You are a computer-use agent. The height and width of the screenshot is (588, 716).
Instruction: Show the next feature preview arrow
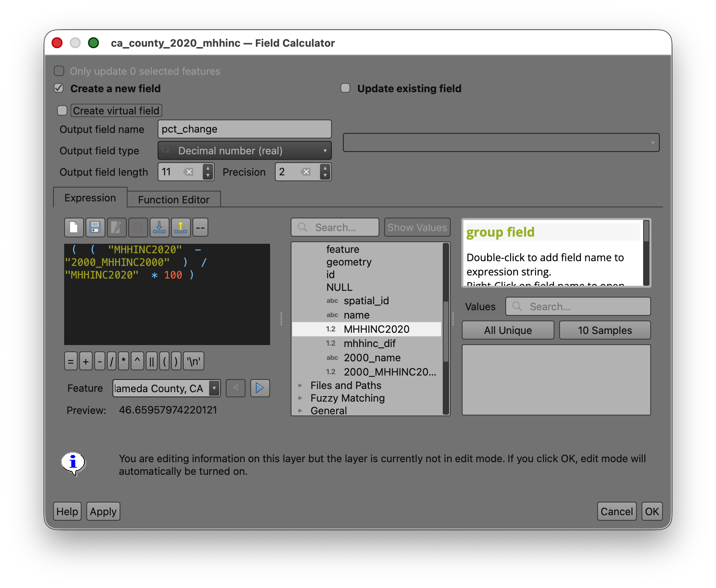pyautogui.click(x=260, y=388)
